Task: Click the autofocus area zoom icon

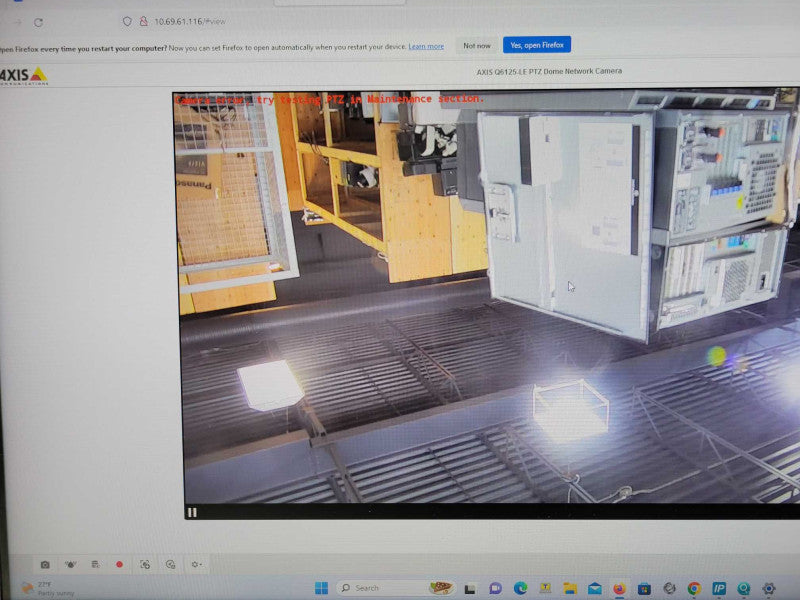Action: (145, 564)
